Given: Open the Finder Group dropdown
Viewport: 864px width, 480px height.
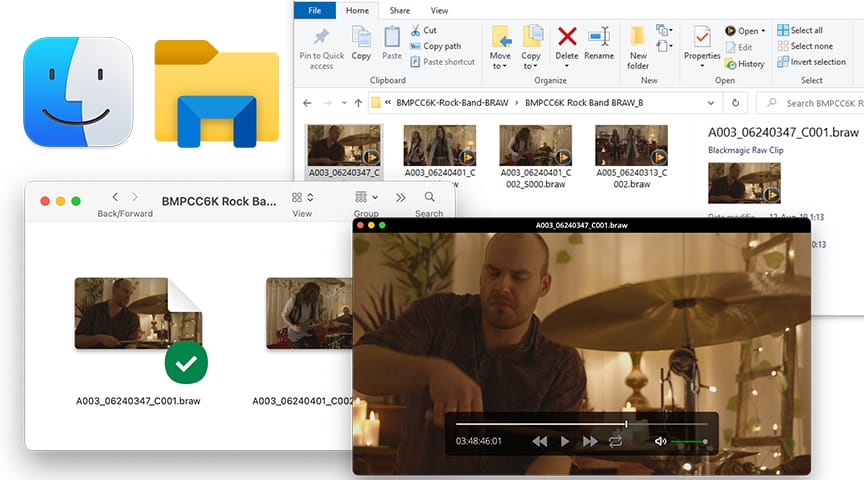Looking at the screenshot, I should 366,198.
